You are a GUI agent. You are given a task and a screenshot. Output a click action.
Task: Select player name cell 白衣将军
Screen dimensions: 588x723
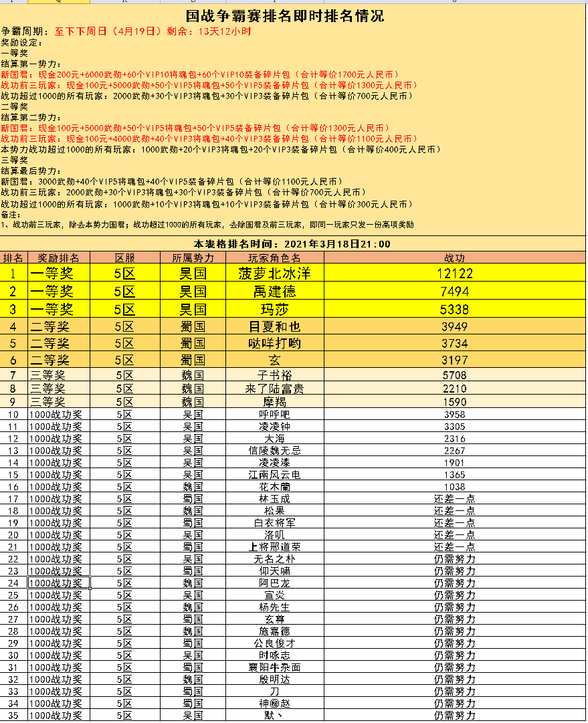tap(275, 522)
